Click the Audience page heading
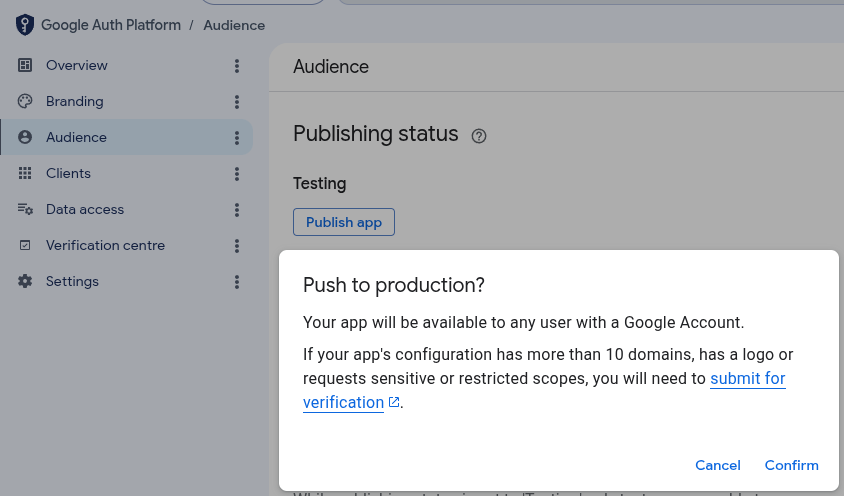844x496 pixels. click(331, 67)
